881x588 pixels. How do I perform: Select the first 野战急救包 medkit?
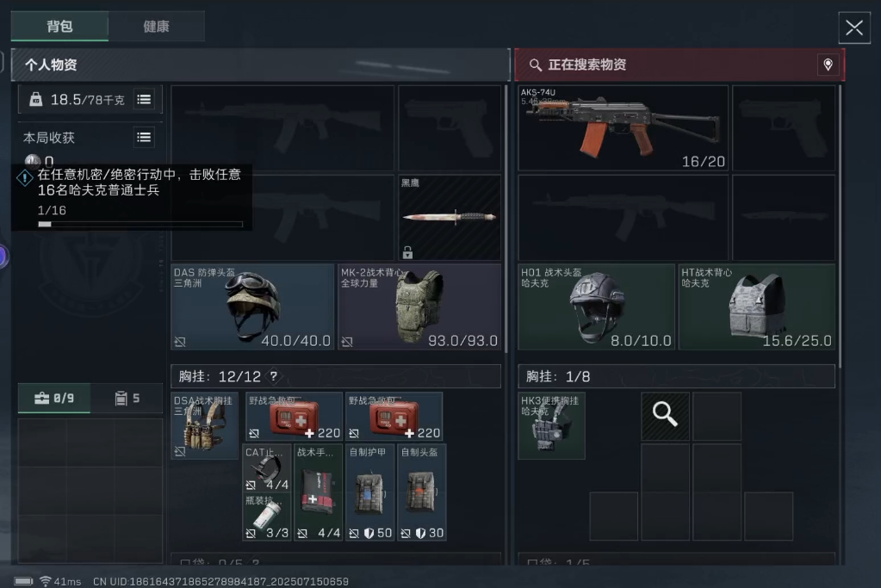tap(294, 416)
